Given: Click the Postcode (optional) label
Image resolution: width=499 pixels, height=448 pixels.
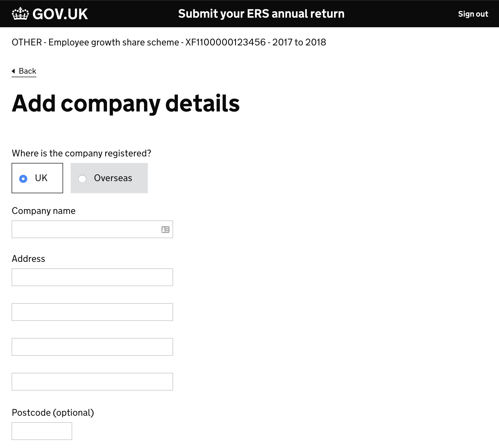Looking at the screenshot, I should coord(53,413).
